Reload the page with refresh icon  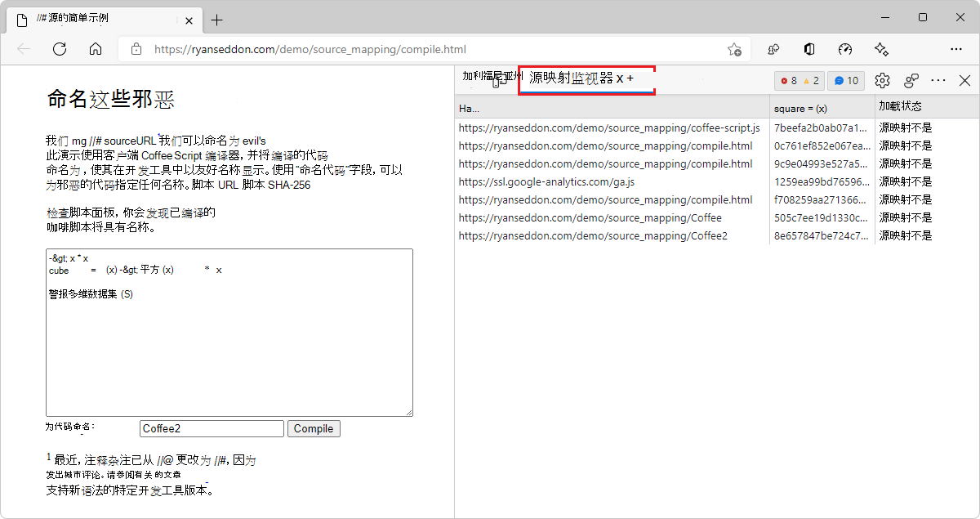60,49
